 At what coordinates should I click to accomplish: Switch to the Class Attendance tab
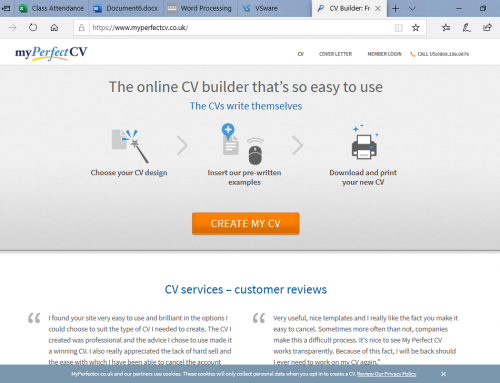(x=51, y=8)
